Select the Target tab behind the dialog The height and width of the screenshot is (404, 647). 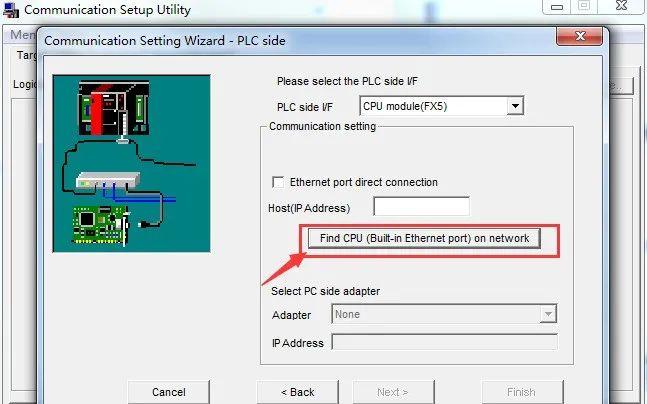point(26,55)
